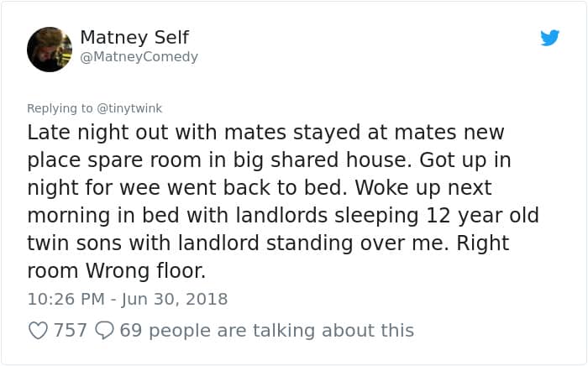Like the tweet with the heart icon
The image size is (588, 366).
coord(38,331)
